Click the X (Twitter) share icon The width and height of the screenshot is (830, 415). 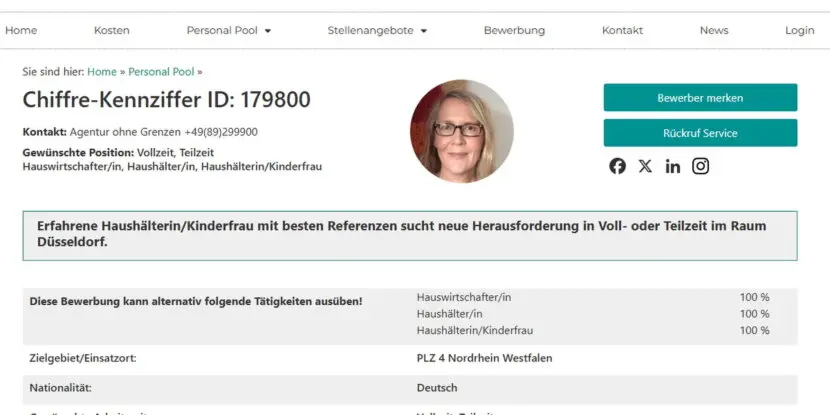pos(645,166)
